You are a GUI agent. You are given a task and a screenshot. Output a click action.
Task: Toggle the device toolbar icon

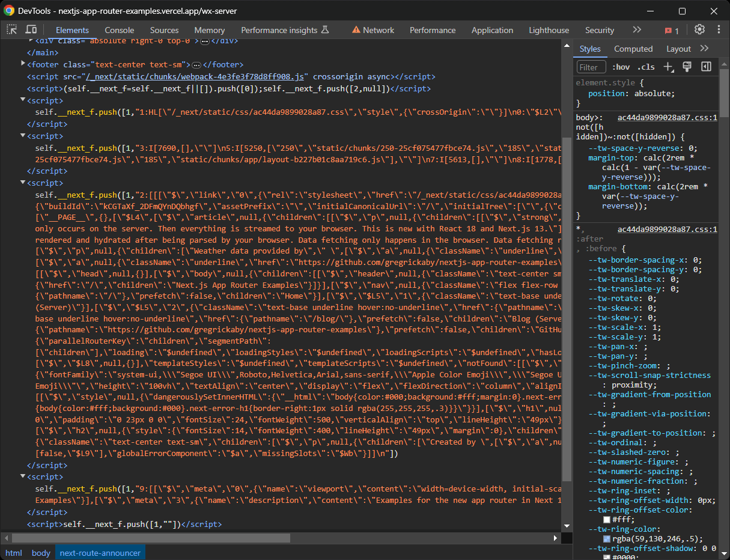(31, 29)
